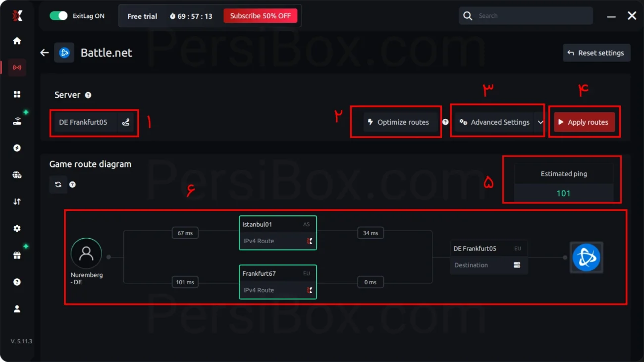644x362 pixels.
Task: Click Reset settings button
Action: click(596, 53)
